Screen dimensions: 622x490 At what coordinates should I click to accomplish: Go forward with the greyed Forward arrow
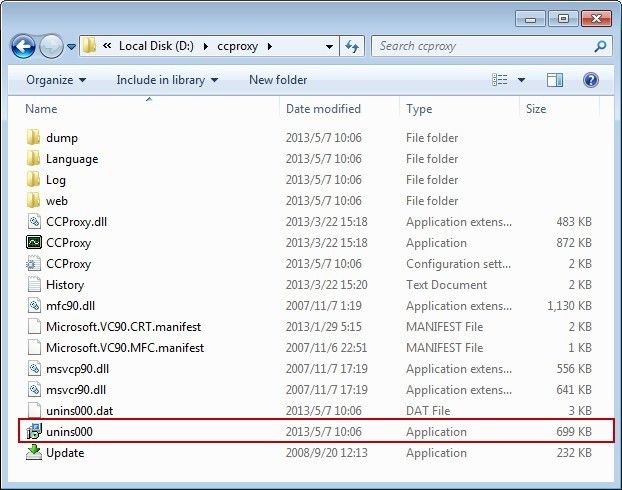point(51,46)
